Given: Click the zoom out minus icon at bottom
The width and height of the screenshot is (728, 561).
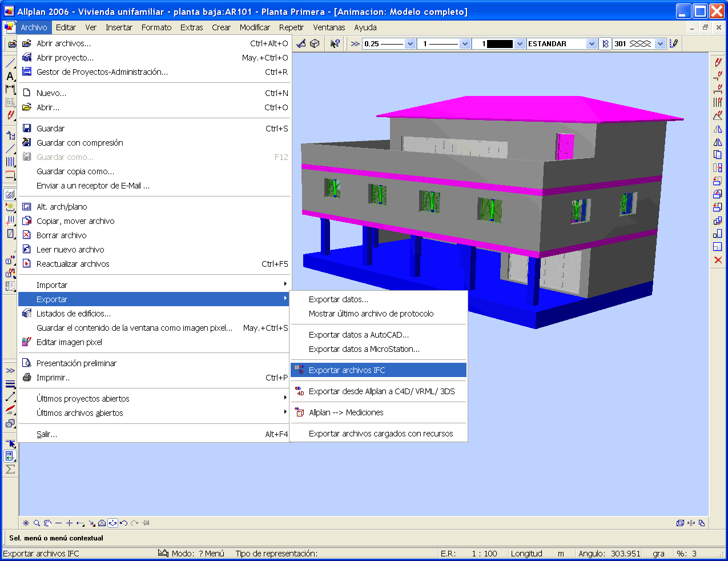Looking at the screenshot, I should 58,523.
